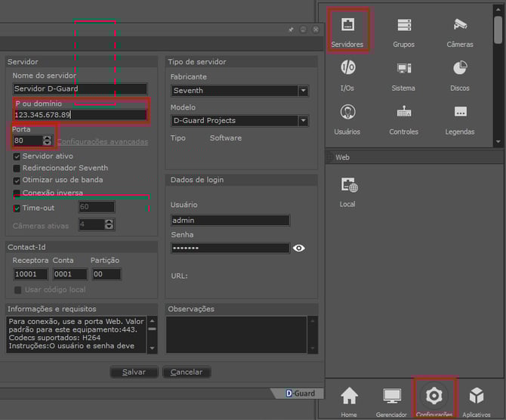Viewport: 506px width, 420px height.
Task: Switch to the Gerenciador tab
Action: pos(391,400)
